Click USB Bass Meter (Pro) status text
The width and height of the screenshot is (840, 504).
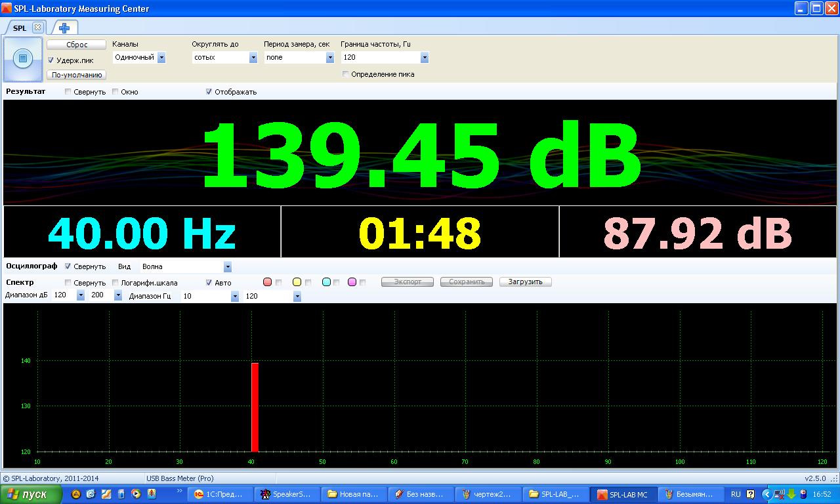tap(180, 478)
